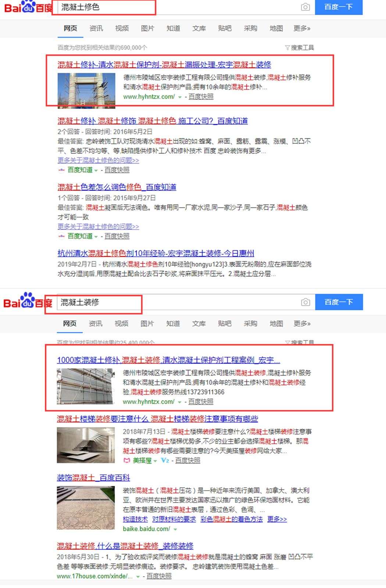
Task: Click the Baidu logo at the top
Action: (x=28, y=7)
